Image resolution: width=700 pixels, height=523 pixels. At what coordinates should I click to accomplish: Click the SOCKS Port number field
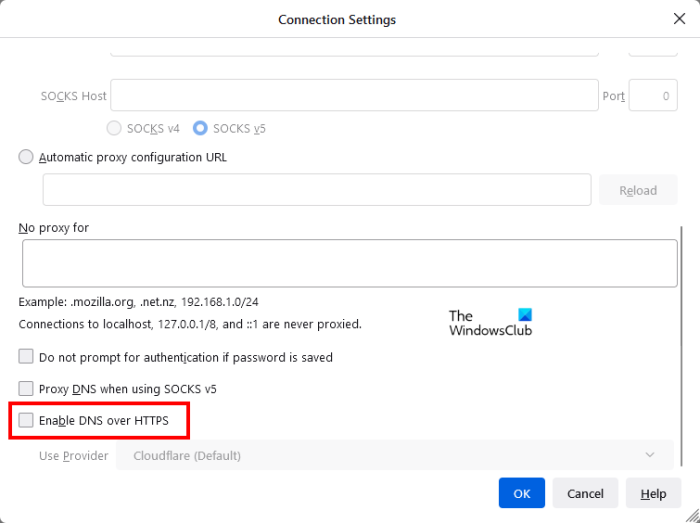[653, 96]
